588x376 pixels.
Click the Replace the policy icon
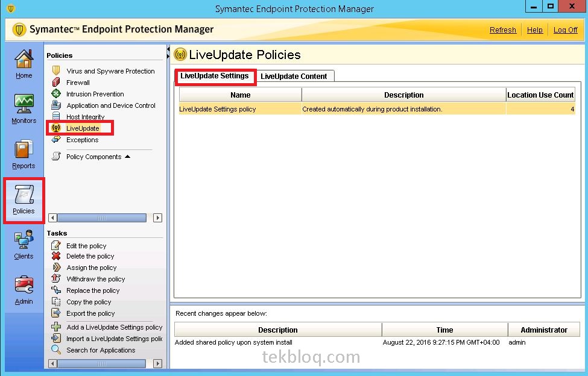pos(56,290)
